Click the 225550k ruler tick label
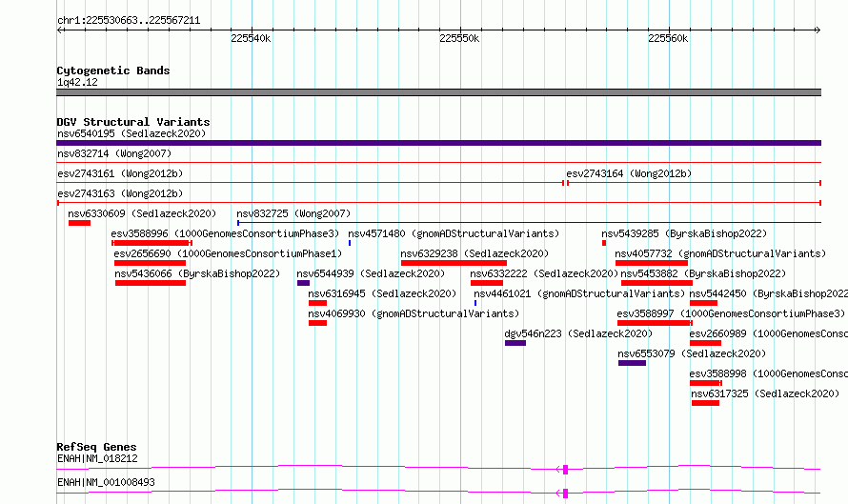Screen dimensions: 848x504 (x=459, y=38)
